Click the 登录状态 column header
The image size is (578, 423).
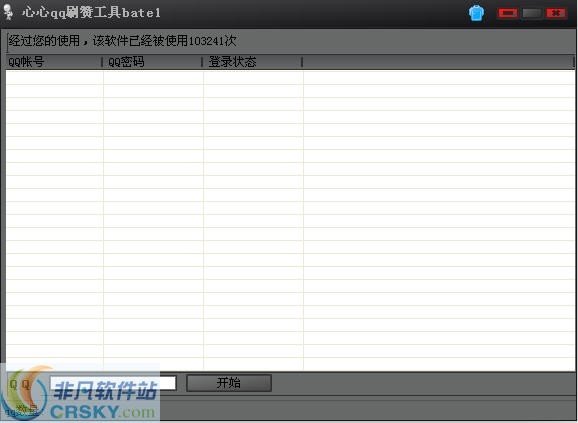(253, 62)
